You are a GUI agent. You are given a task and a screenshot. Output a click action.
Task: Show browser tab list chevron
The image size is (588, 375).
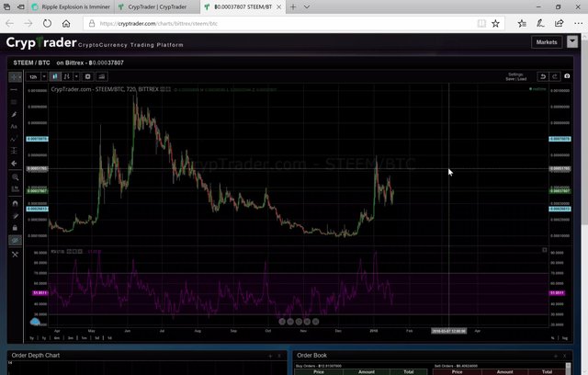pyautogui.click(x=307, y=6)
